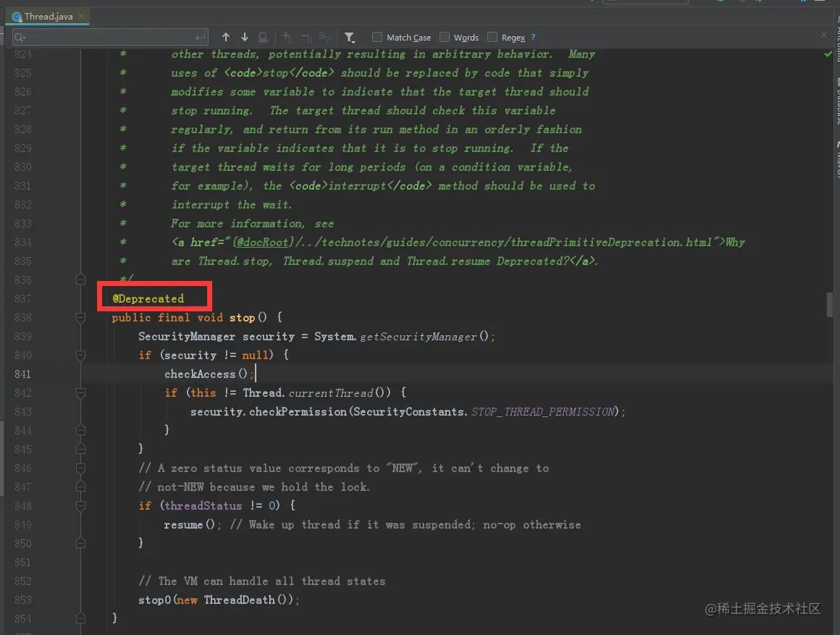Enable the Regex checkbox
This screenshot has height=635, width=840.
(x=492, y=37)
